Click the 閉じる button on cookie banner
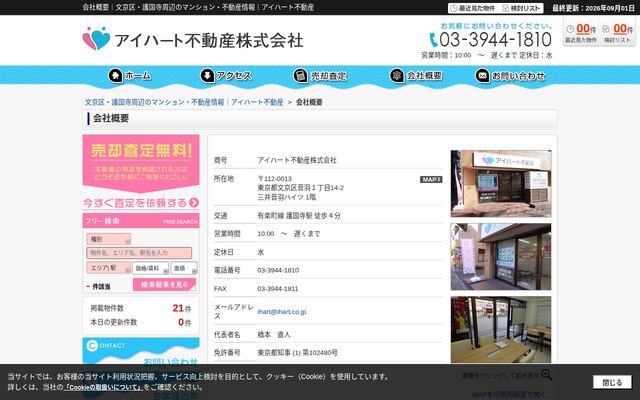 (612, 382)
